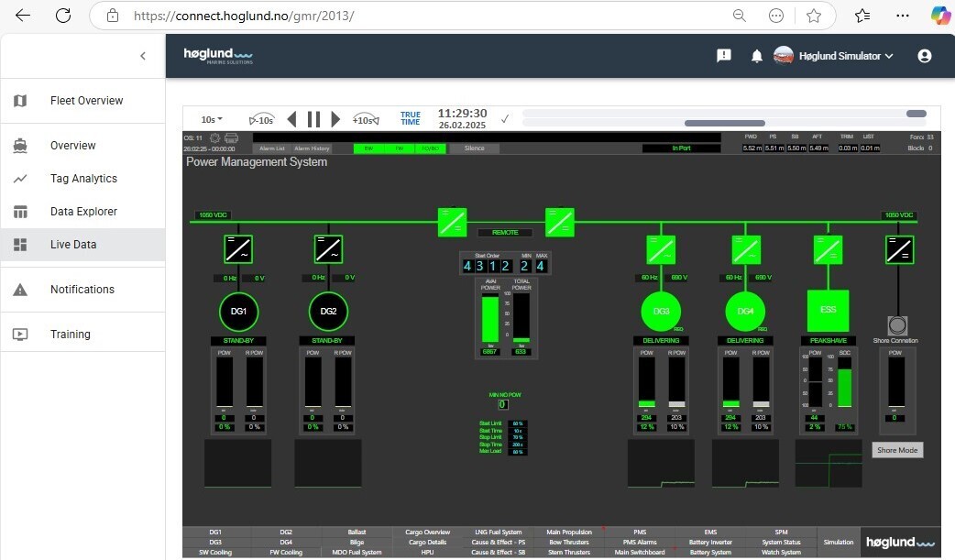The height and width of the screenshot is (560, 955).
Task: Click the DG3 converter breaker symbol
Action: [x=661, y=250]
